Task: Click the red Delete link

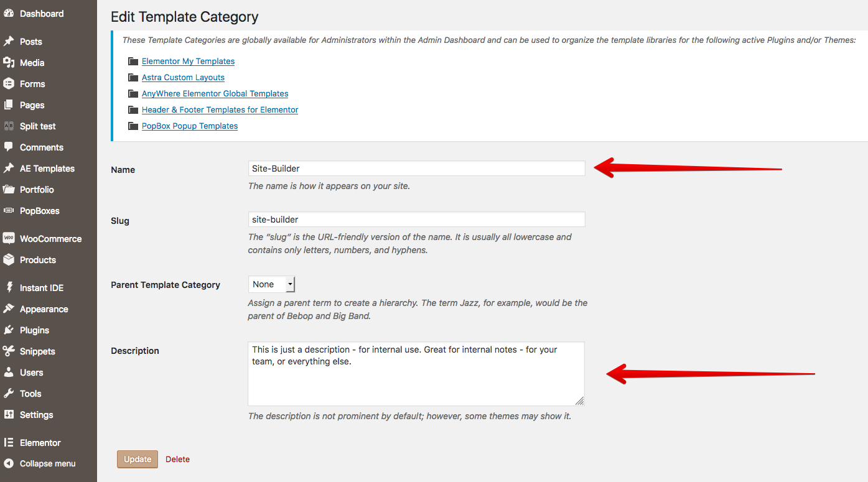Action: click(177, 459)
